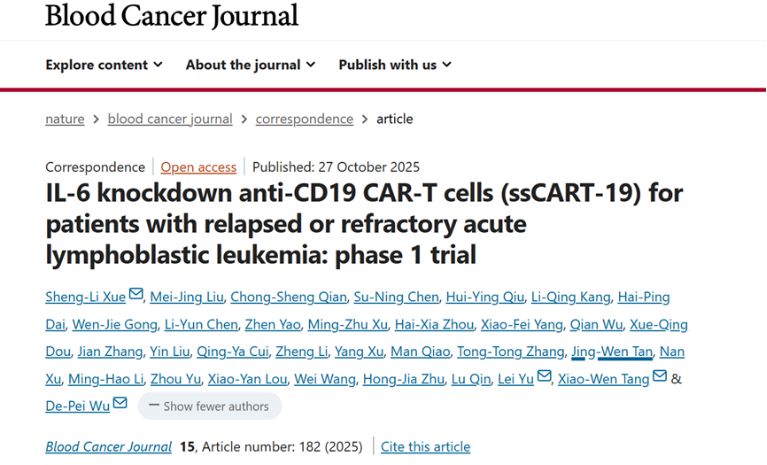
Task: Select author Tong-Tong Zhang
Action: (511, 352)
